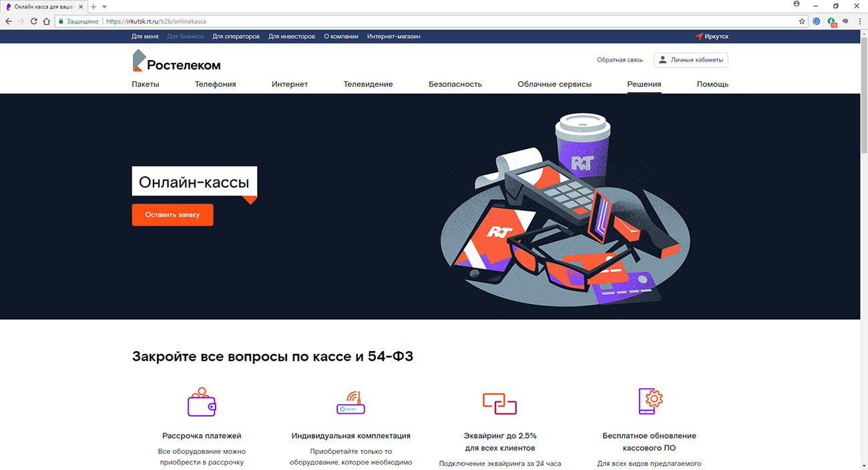Reload the page with the refresh icon
Viewport: 868px width, 470px height.
[x=33, y=21]
